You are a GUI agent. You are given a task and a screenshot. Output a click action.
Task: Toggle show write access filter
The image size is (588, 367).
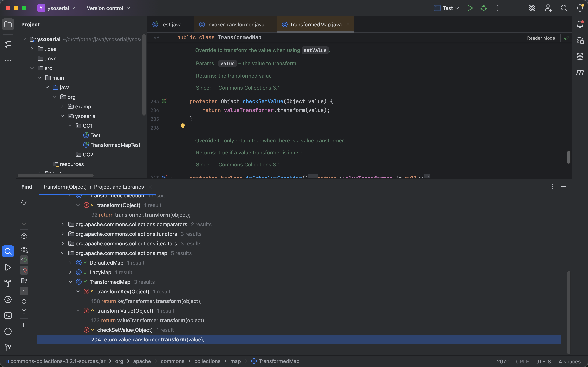[x=24, y=270]
